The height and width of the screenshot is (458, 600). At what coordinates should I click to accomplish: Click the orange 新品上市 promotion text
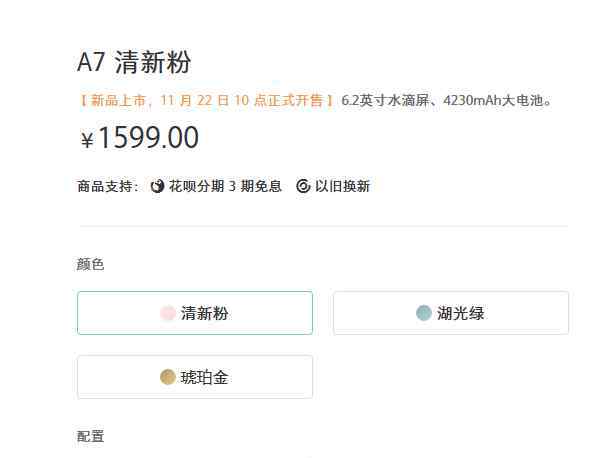point(207,100)
